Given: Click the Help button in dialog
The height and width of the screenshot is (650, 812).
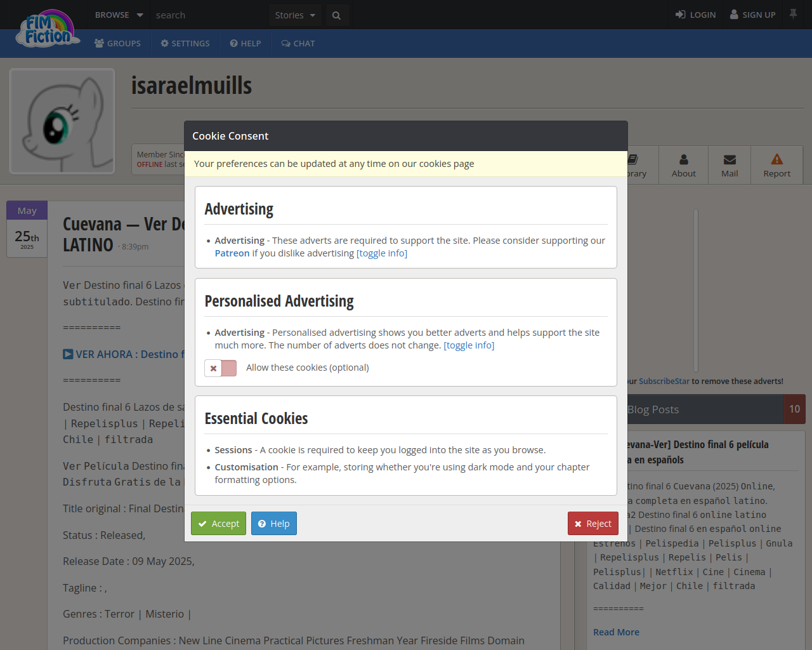Looking at the screenshot, I should pos(274,524).
